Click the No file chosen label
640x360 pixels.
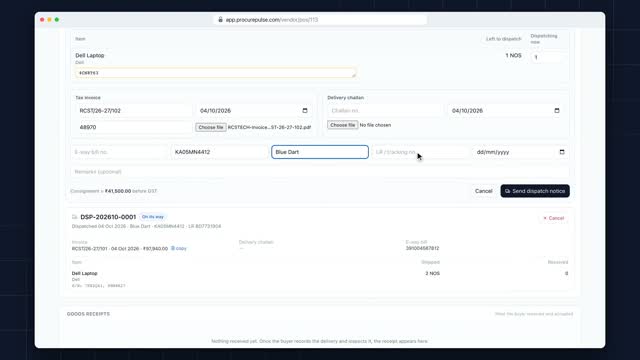tap(375, 125)
